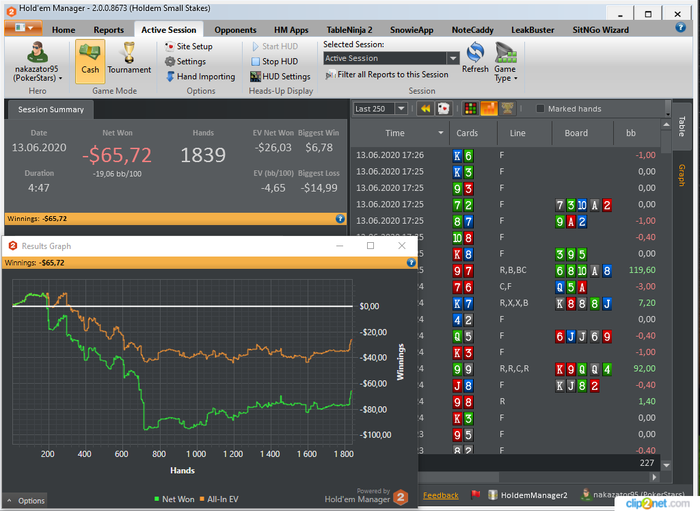Click the yellow rewind arrows icon

coord(425,108)
